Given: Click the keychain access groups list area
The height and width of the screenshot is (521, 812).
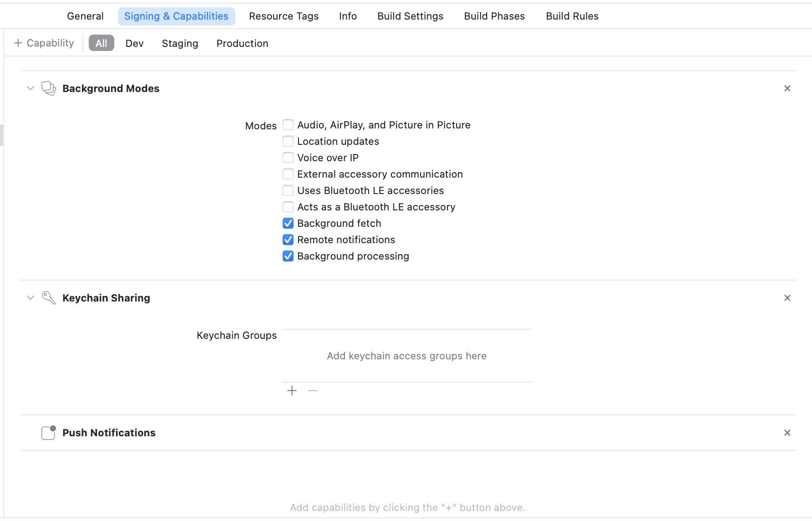Looking at the screenshot, I should 406,356.
